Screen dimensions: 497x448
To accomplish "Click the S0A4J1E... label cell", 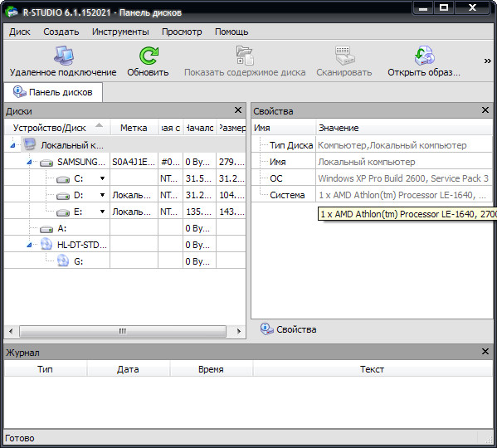I will (x=134, y=162).
